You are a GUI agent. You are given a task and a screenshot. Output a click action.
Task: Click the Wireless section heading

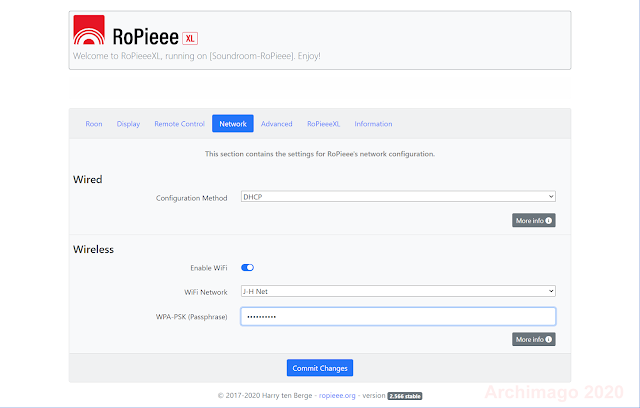(93, 249)
